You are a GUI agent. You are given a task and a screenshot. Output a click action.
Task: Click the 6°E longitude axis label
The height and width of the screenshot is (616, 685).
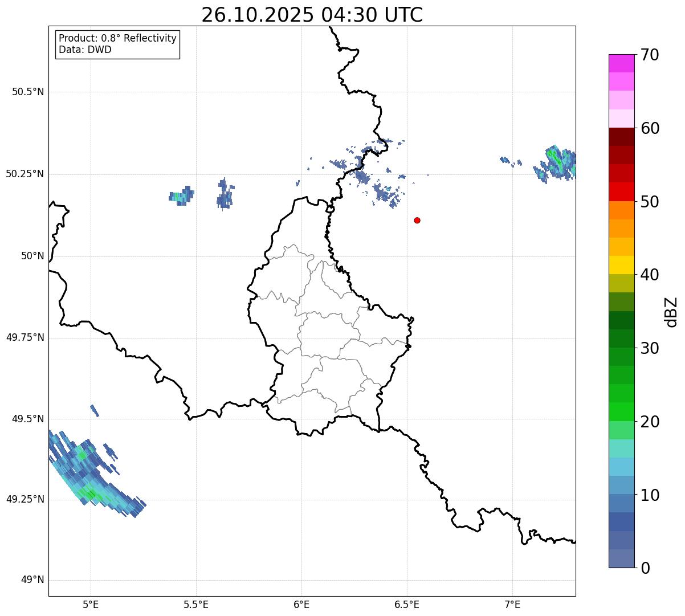click(x=301, y=604)
